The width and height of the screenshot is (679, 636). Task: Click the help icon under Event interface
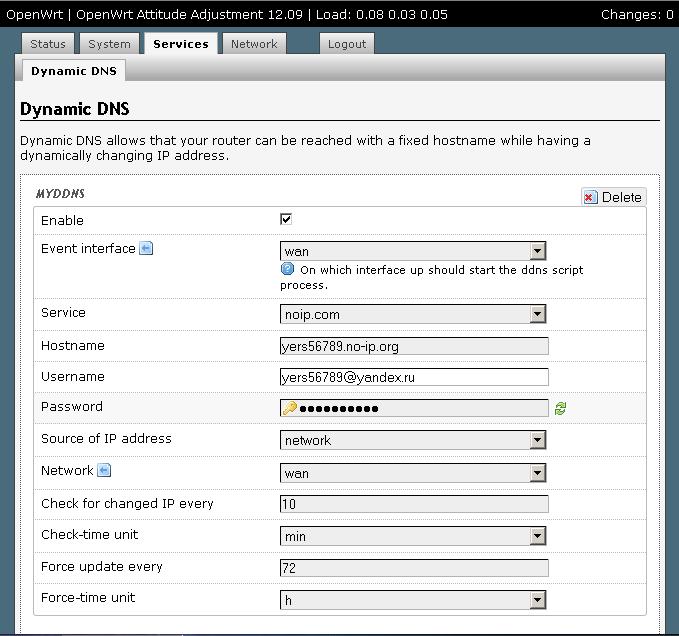pyautogui.click(x=287, y=269)
